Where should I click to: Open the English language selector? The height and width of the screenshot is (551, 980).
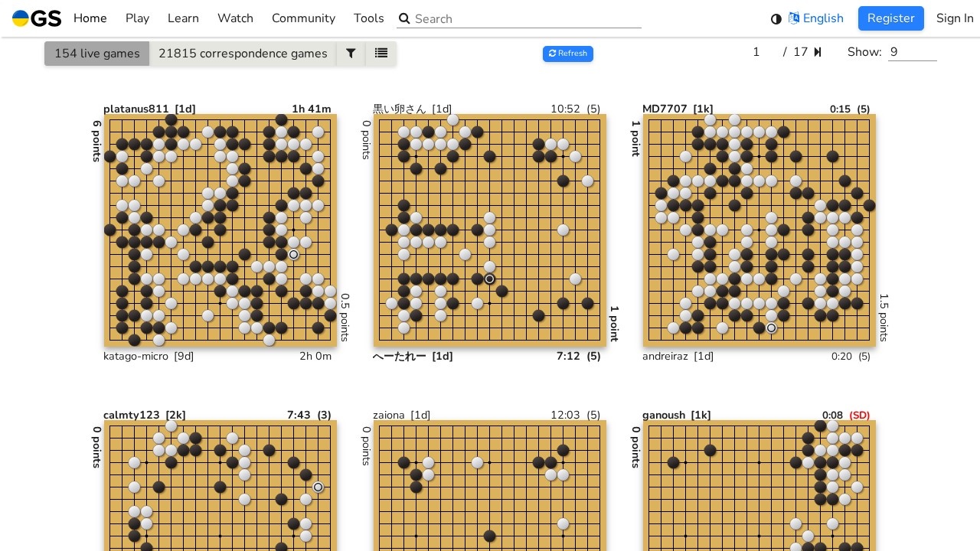[x=823, y=18]
